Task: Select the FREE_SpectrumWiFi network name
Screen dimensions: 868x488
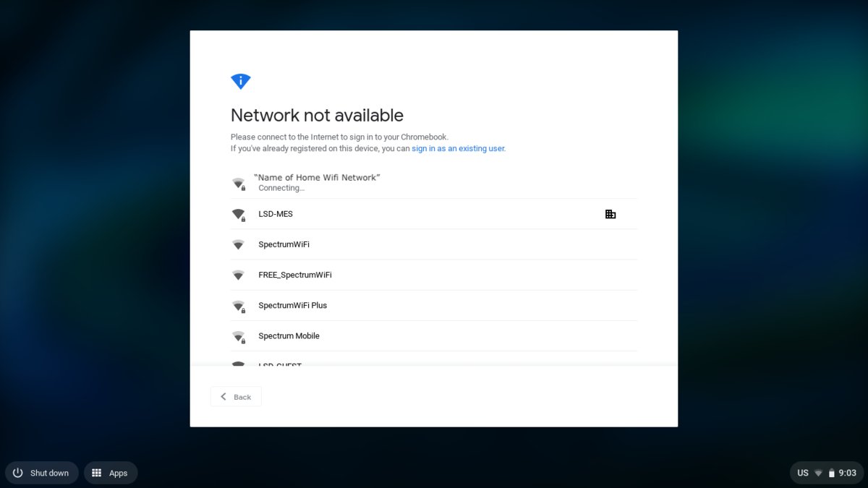Action: pos(295,275)
